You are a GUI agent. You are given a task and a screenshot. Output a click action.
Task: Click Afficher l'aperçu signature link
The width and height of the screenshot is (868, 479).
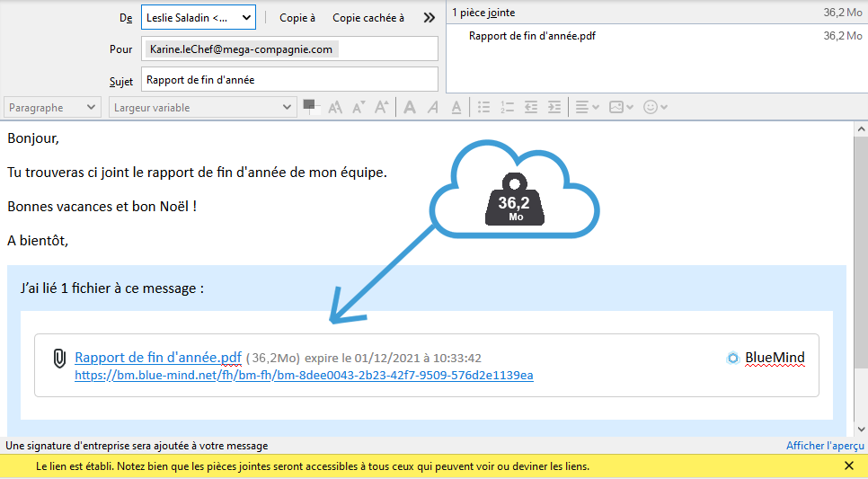click(825, 446)
